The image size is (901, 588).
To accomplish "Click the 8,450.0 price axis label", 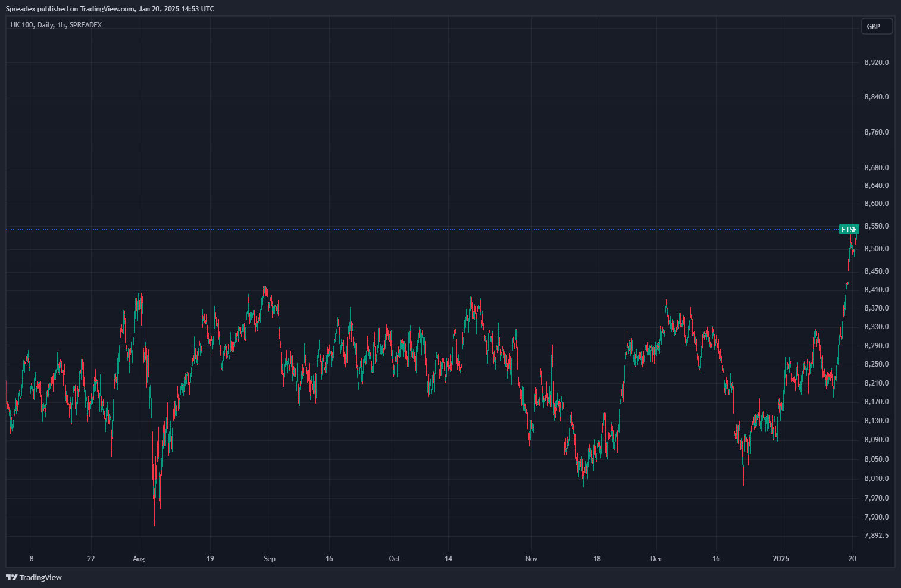I will coord(877,271).
